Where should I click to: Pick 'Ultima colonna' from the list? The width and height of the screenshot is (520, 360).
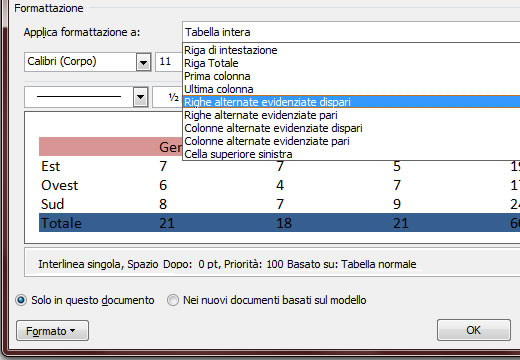[351, 89]
